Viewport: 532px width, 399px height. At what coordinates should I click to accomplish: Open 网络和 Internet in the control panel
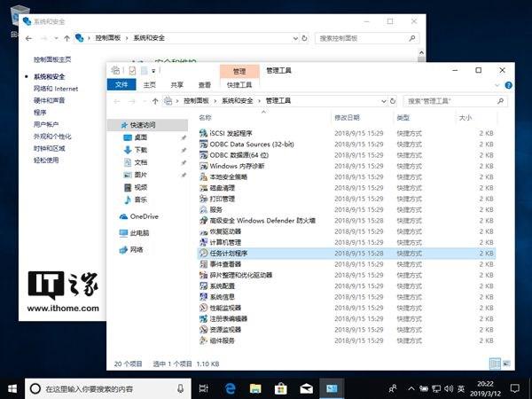coord(56,89)
